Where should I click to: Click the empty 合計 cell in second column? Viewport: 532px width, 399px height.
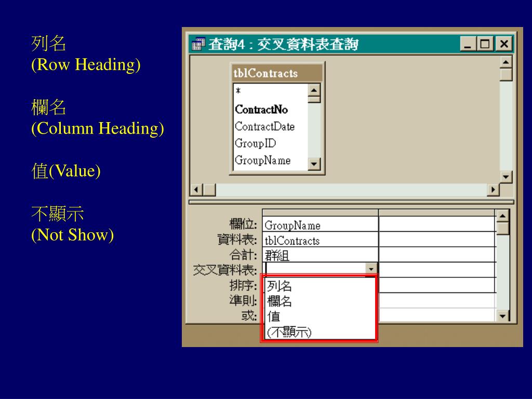(437, 255)
